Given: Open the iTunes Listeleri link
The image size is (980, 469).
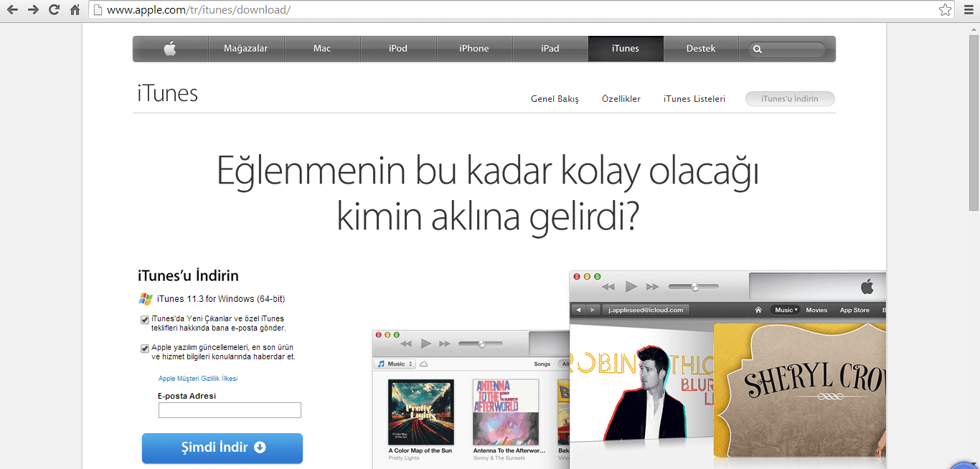Looking at the screenshot, I should pos(694,99).
